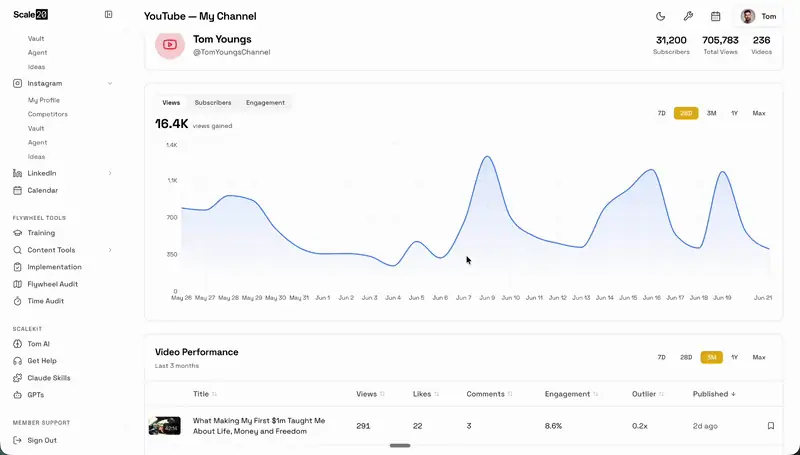Select 7D range for the views chart
Screen dimensions: 800x455
(661, 113)
